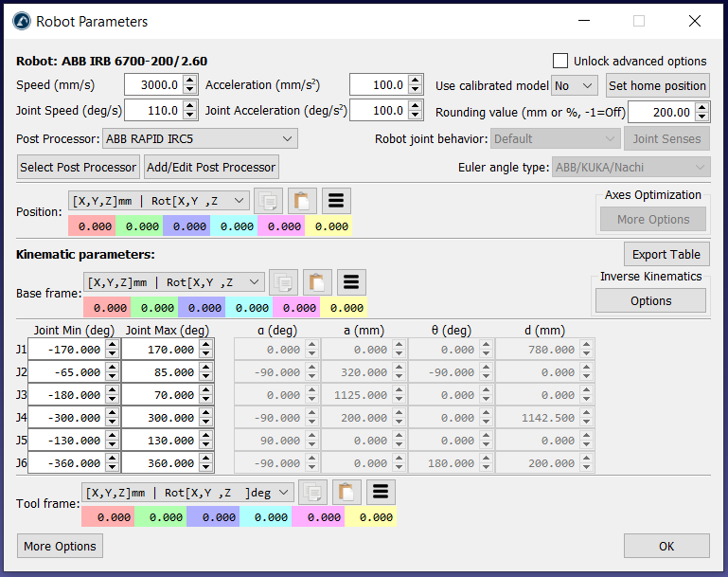Expand the Position format dropdown
The width and height of the screenshot is (728, 577).
coord(159,200)
